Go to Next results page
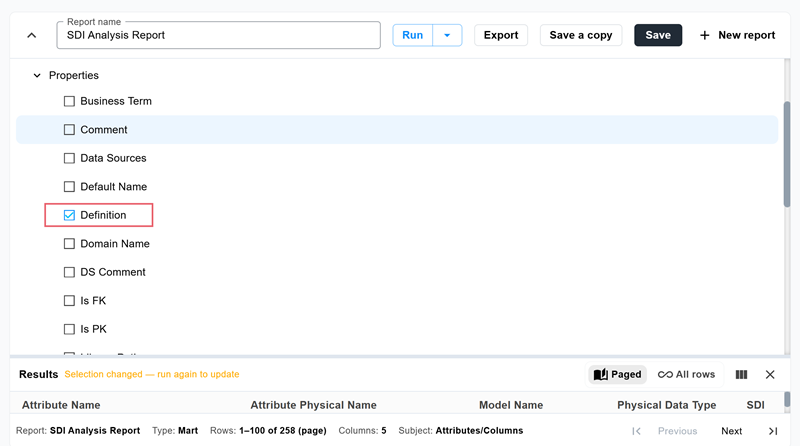Viewport: 800px width, 446px height. (x=731, y=431)
